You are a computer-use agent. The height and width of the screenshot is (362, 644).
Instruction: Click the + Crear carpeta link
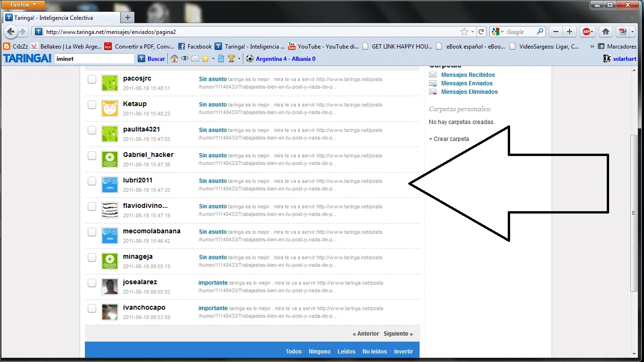449,139
